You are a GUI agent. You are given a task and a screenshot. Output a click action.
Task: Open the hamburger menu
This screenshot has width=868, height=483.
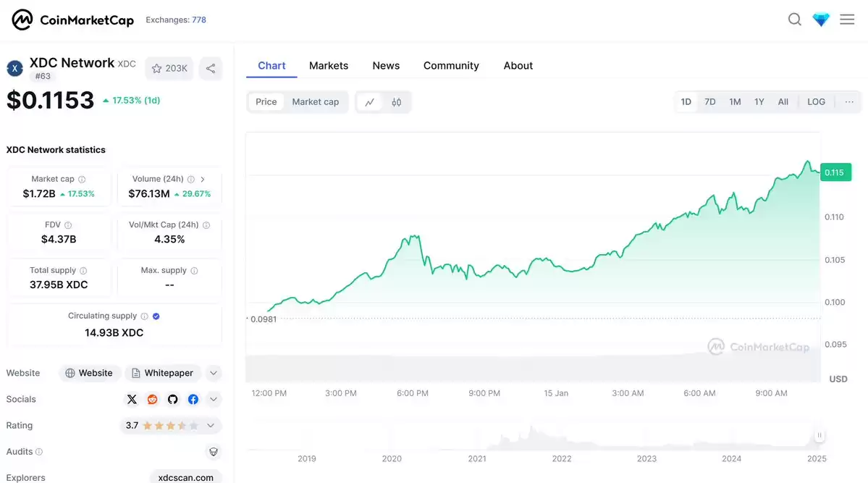tap(847, 20)
